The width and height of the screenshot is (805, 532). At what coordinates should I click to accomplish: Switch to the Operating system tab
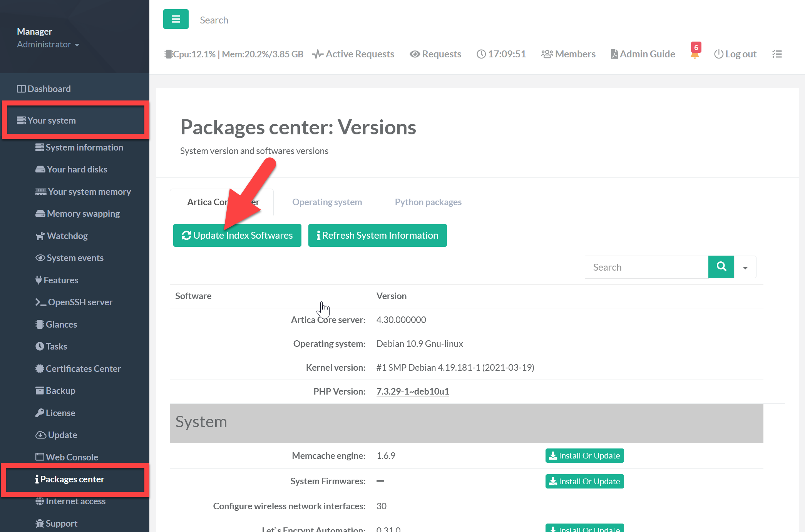(x=327, y=202)
